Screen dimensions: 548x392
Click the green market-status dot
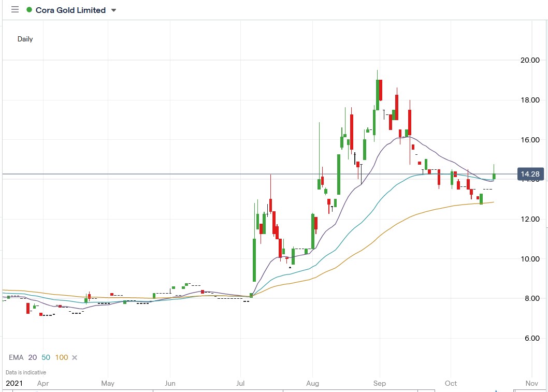(30, 9)
